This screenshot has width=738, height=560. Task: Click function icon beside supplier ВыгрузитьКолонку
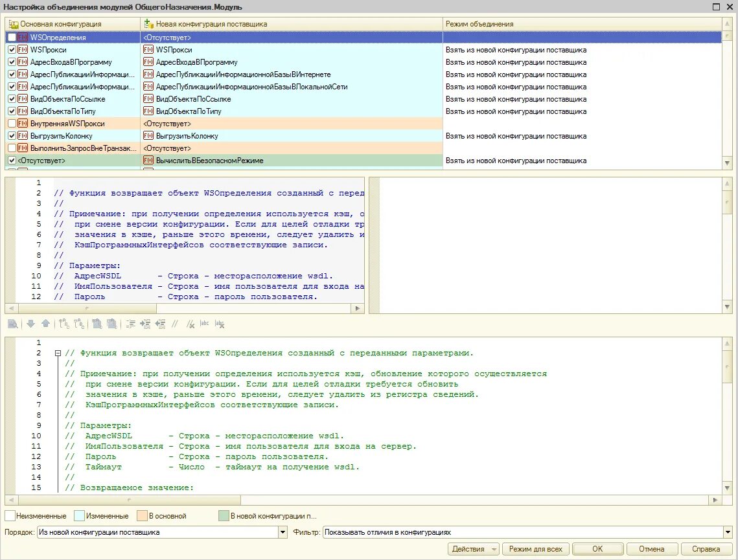[148, 135]
